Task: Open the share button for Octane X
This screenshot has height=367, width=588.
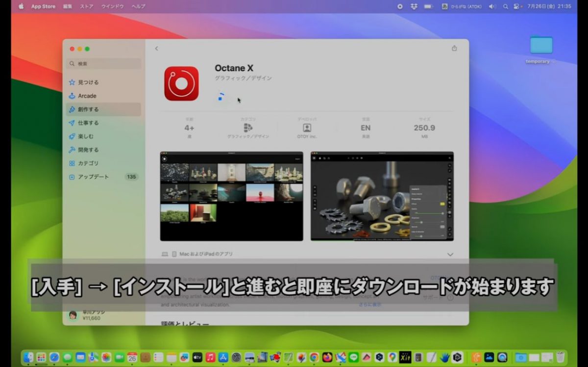Action: click(x=454, y=48)
